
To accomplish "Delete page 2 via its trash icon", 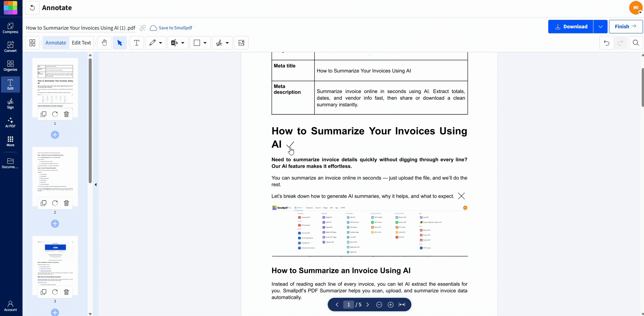I will [x=66, y=203].
